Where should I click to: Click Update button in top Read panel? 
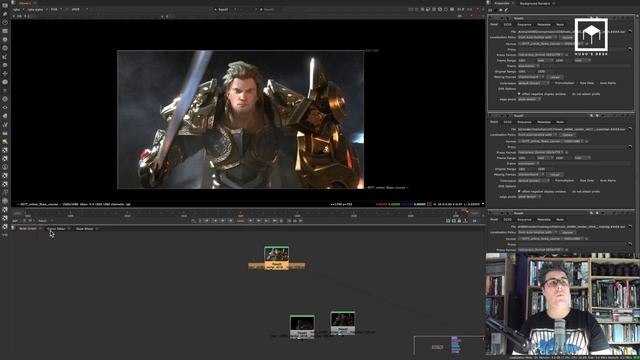[x=568, y=37]
